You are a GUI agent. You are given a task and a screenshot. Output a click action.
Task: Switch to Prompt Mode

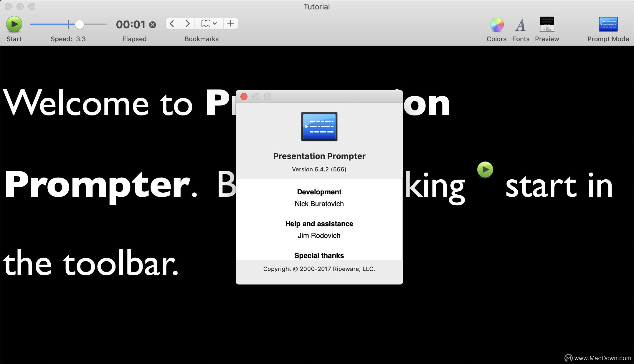pos(608,24)
